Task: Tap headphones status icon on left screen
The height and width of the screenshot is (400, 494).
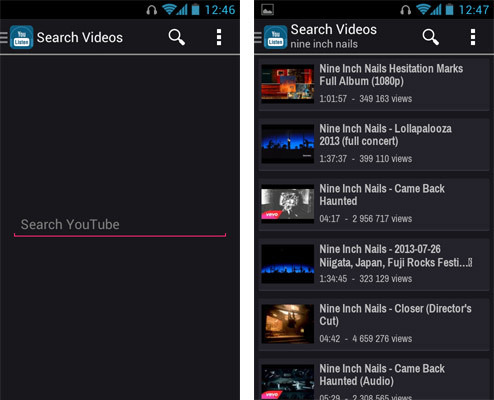Action: (x=152, y=10)
